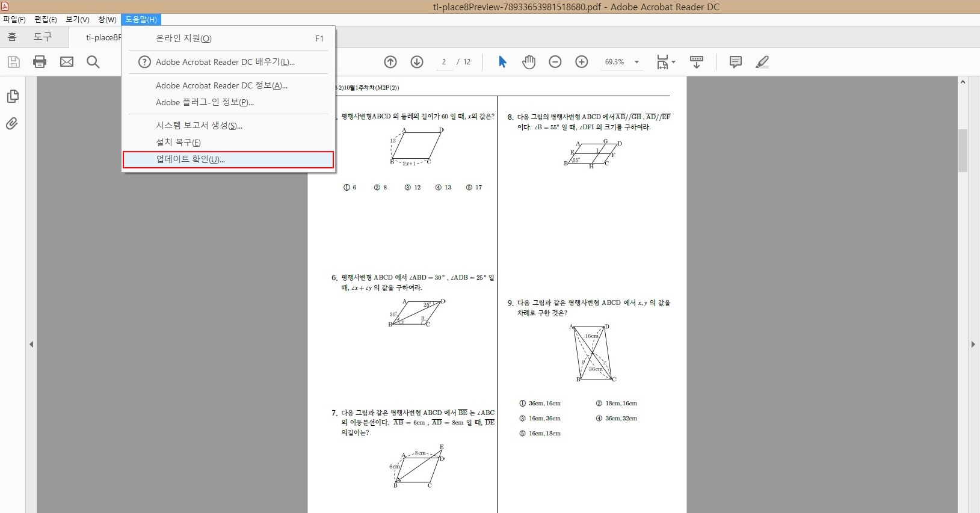Image resolution: width=980 pixels, height=513 pixels.
Task: Zoom in with the plus icon
Action: point(582,62)
